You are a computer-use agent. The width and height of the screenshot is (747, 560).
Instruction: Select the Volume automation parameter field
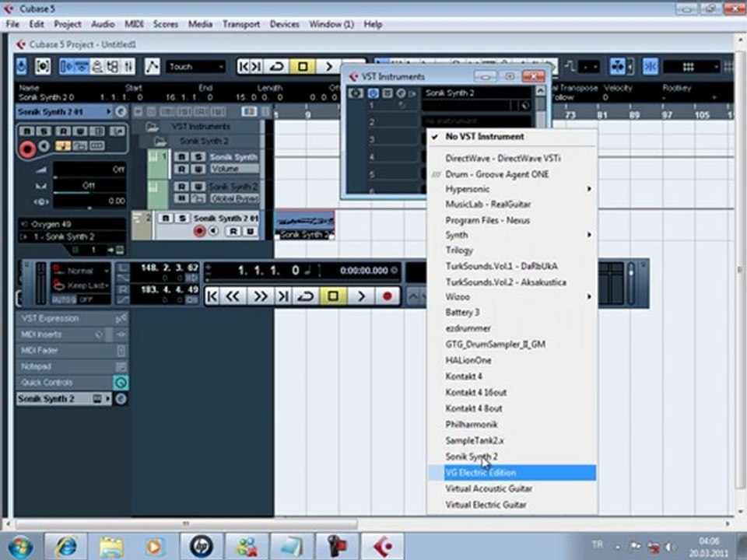[x=234, y=169]
